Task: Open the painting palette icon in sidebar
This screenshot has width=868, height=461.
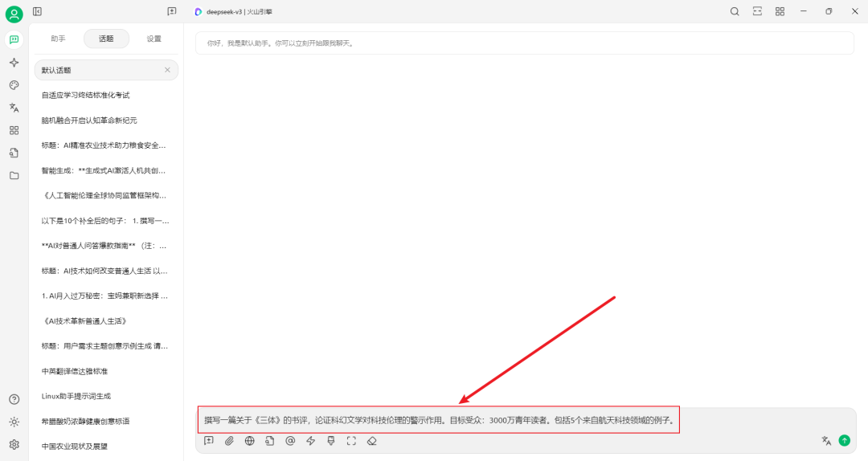Action: 14,85
